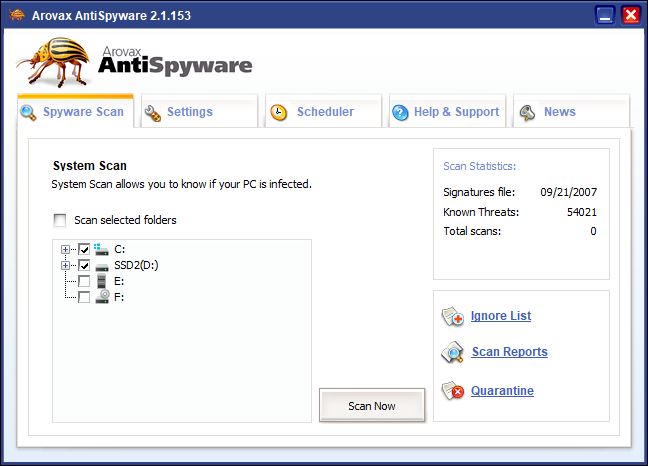Open the Scheduler tab
The width and height of the screenshot is (648, 466).
pyautogui.click(x=324, y=112)
